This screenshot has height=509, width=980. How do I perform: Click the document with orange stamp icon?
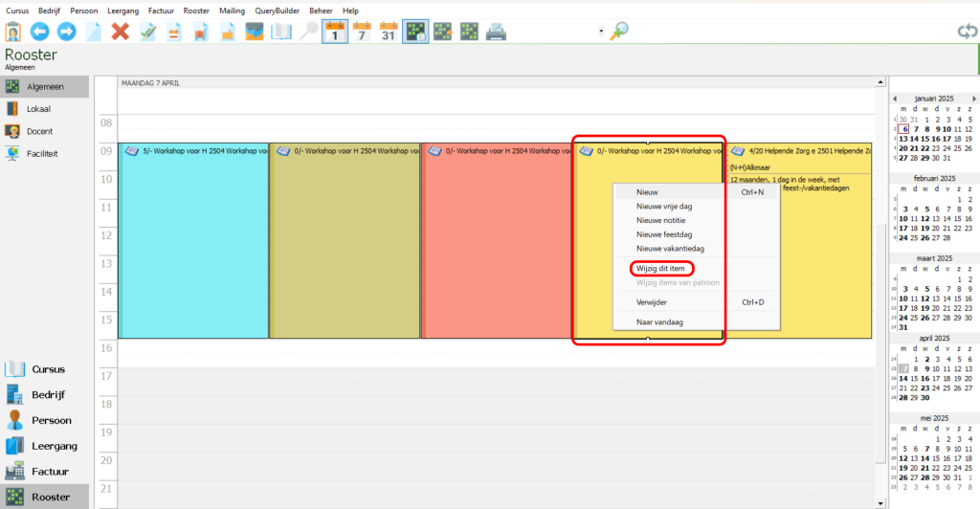(228, 32)
